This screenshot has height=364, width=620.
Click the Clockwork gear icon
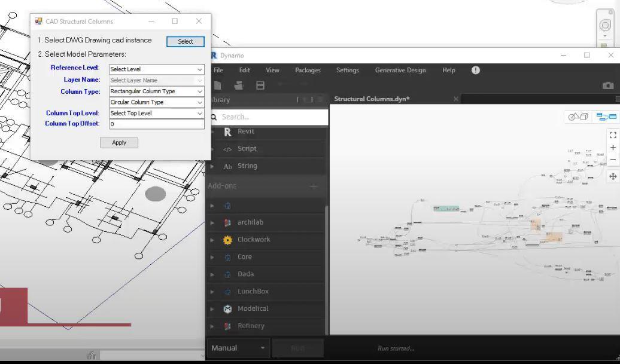click(228, 240)
